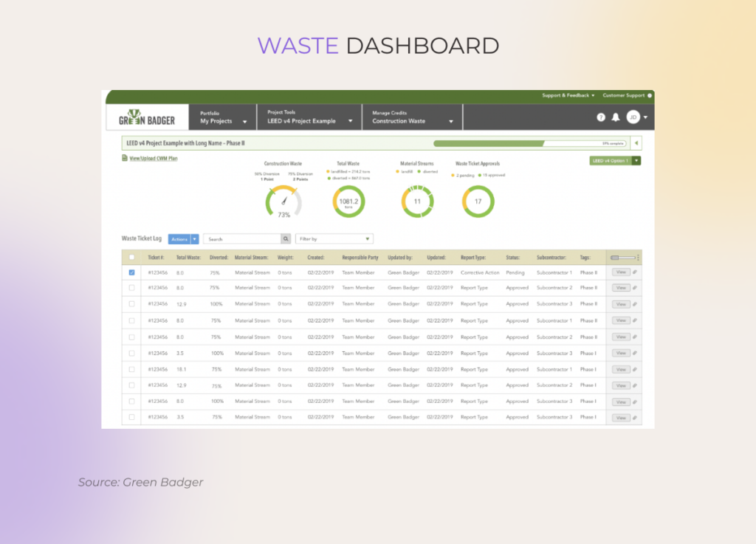Open the help question mark icon
756x544 pixels.
click(600, 117)
